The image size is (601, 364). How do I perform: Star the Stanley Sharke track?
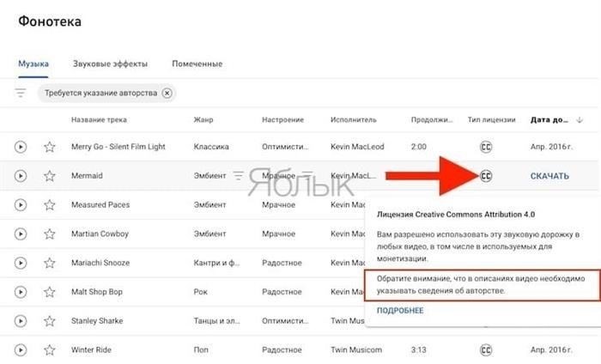click(50, 321)
